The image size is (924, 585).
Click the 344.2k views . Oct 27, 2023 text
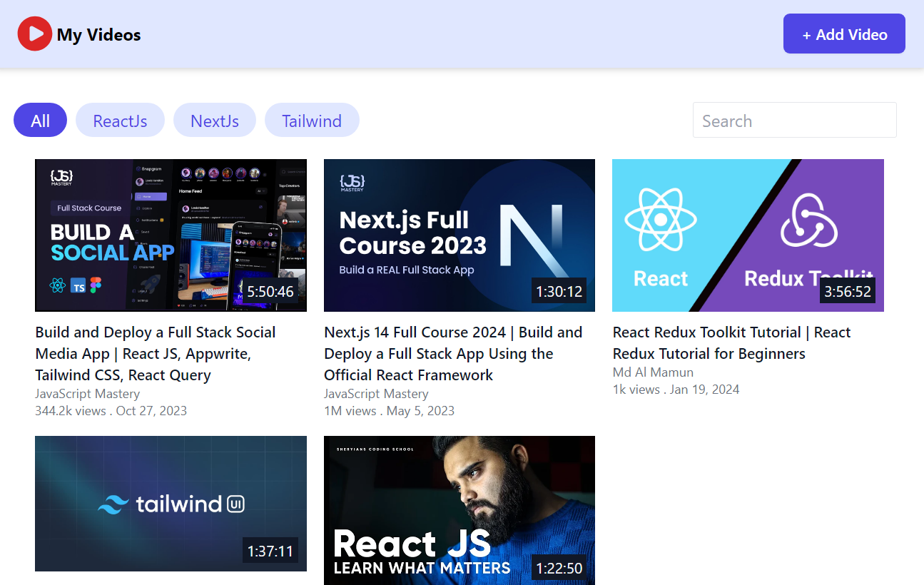click(x=111, y=411)
